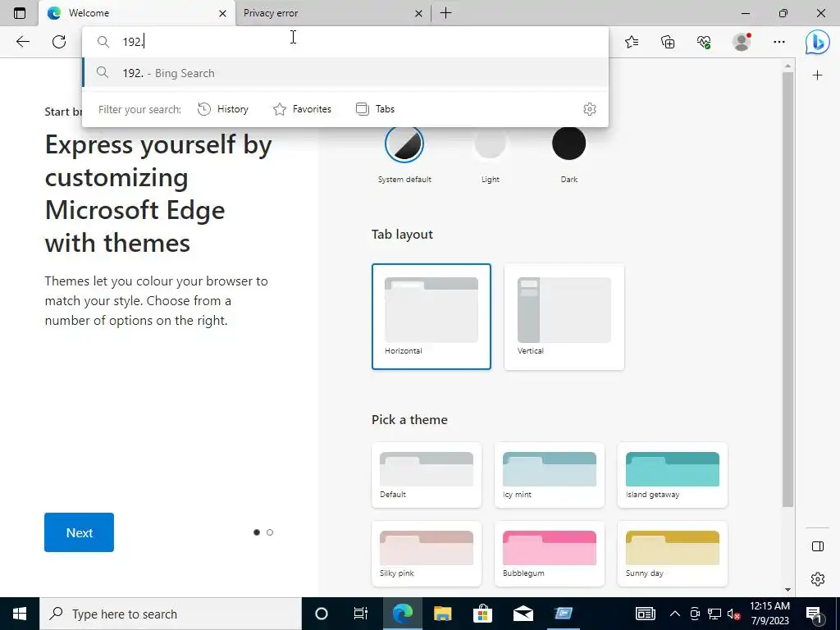Open Microsoft Store from taskbar

tap(482, 614)
